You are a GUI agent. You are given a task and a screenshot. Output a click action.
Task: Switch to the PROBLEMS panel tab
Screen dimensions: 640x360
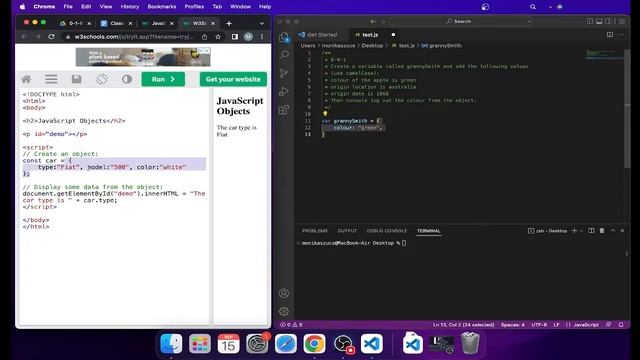(x=315, y=231)
